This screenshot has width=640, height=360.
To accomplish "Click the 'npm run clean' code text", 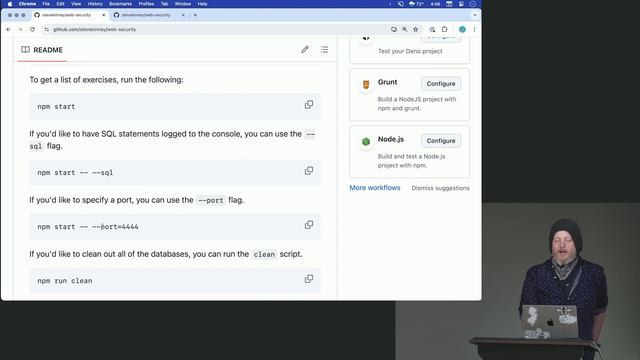I will [65, 281].
